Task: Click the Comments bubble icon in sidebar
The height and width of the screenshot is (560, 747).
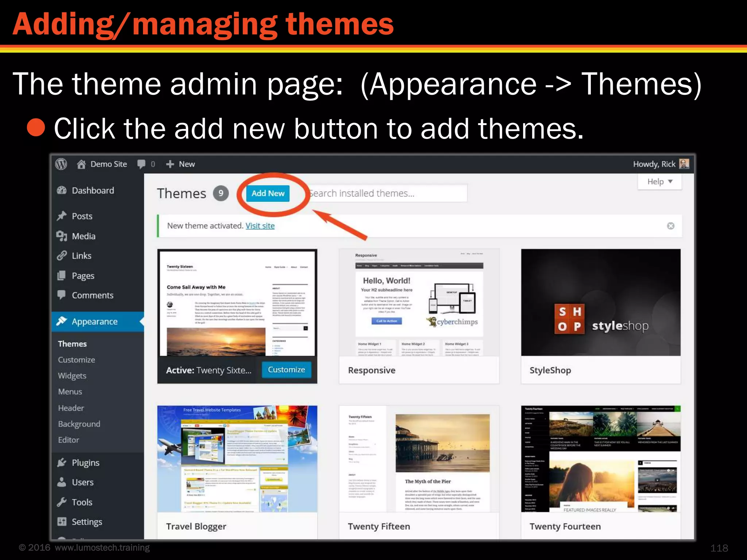Action: [x=62, y=295]
